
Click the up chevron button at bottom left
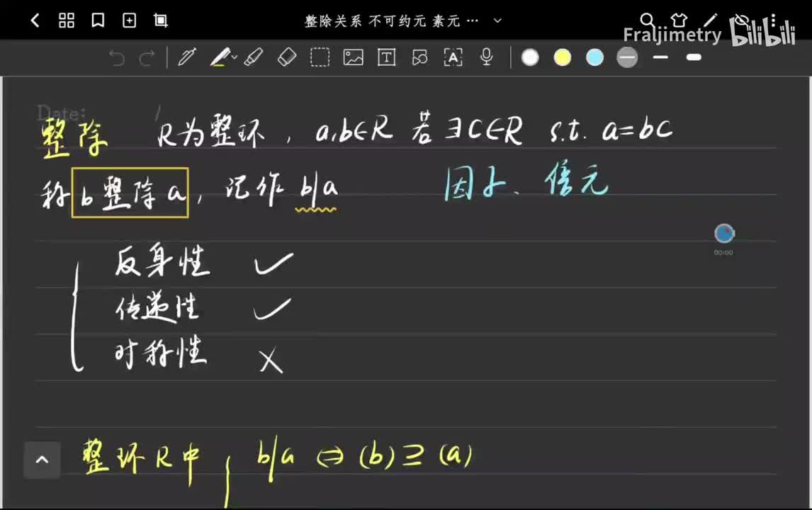[42, 460]
